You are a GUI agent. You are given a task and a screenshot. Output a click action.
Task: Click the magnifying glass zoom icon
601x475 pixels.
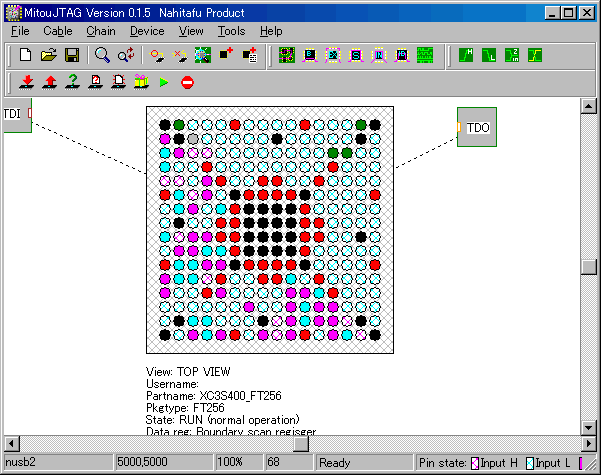pyautogui.click(x=102, y=55)
